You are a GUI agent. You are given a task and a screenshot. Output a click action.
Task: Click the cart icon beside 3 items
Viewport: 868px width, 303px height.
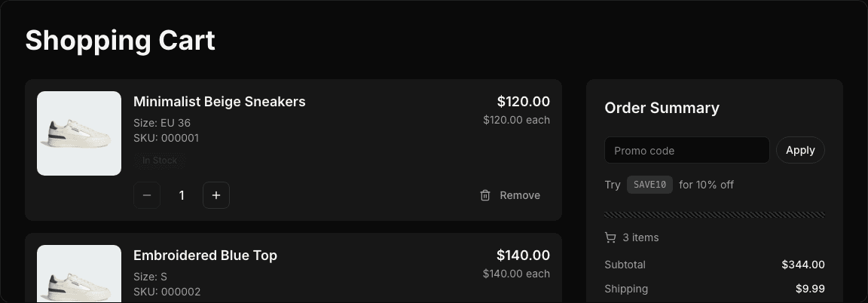610,237
